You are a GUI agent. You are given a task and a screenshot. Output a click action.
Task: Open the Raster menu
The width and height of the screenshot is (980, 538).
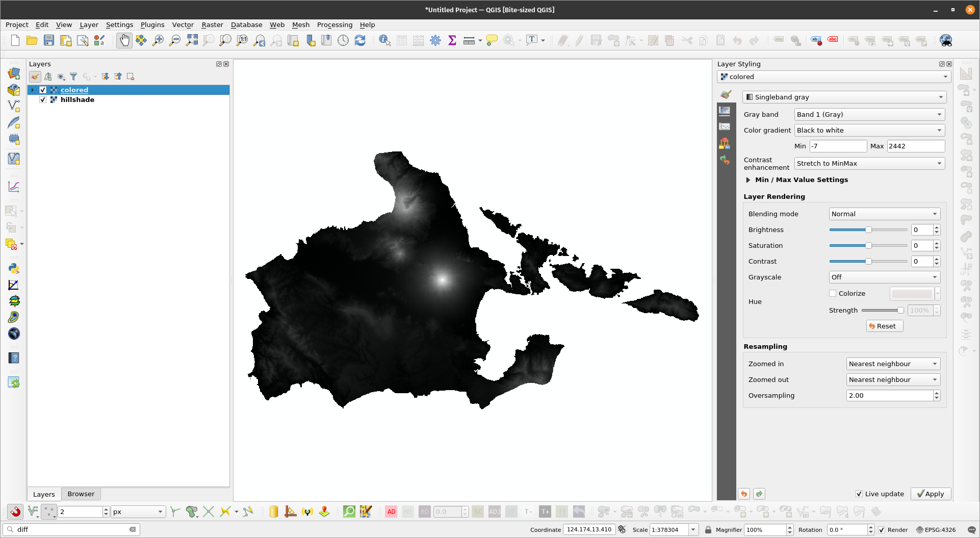(x=212, y=24)
